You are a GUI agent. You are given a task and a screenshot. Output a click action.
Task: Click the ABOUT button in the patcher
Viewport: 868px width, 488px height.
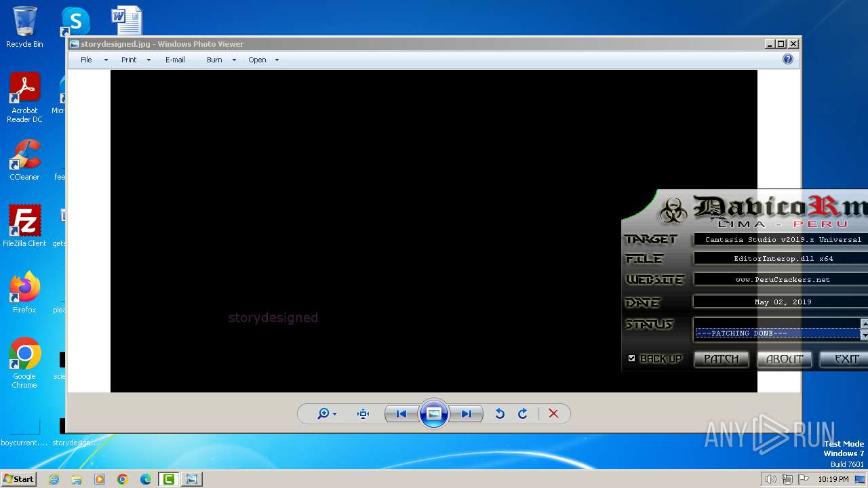click(784, 359)
